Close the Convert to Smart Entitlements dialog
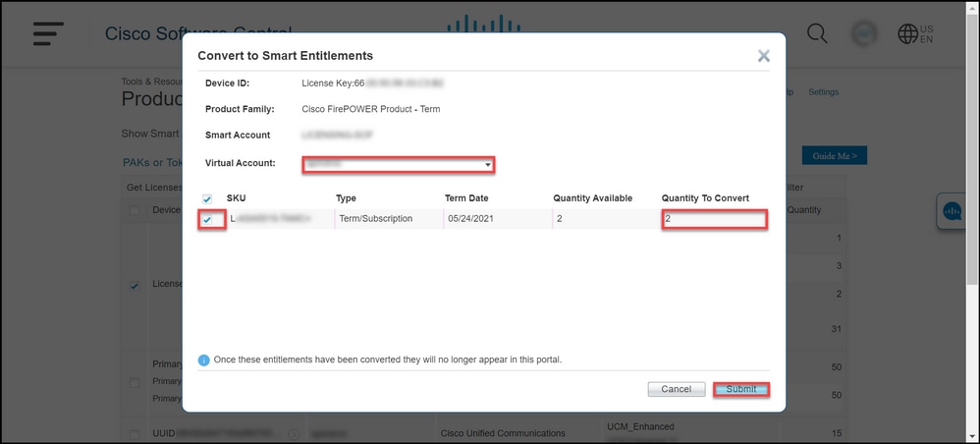 763,56
